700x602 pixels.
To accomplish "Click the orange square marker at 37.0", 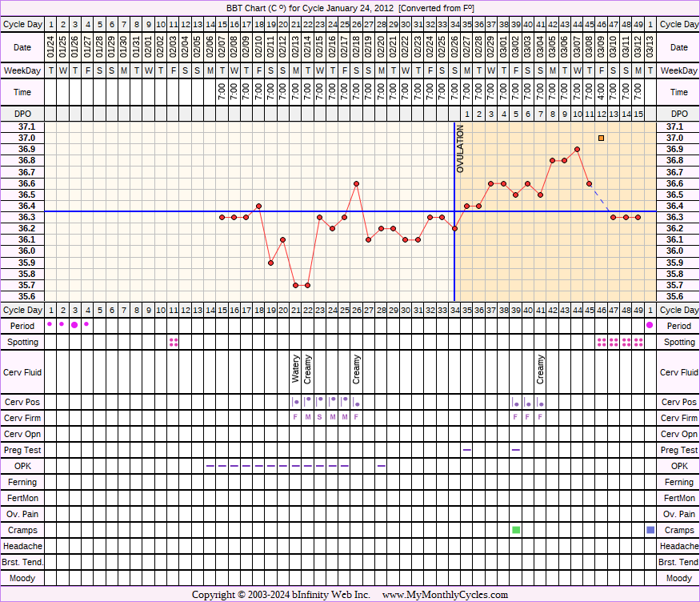I will pos(601,138).
